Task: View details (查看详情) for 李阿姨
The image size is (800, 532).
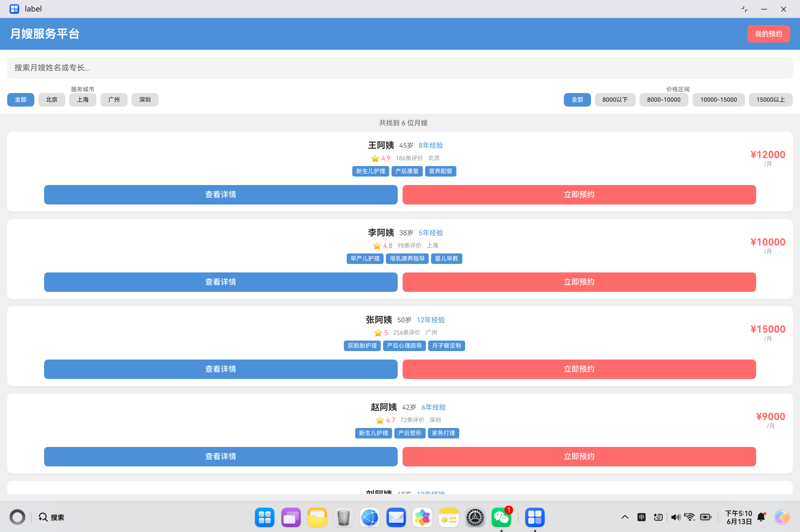Action: (221, 282)
